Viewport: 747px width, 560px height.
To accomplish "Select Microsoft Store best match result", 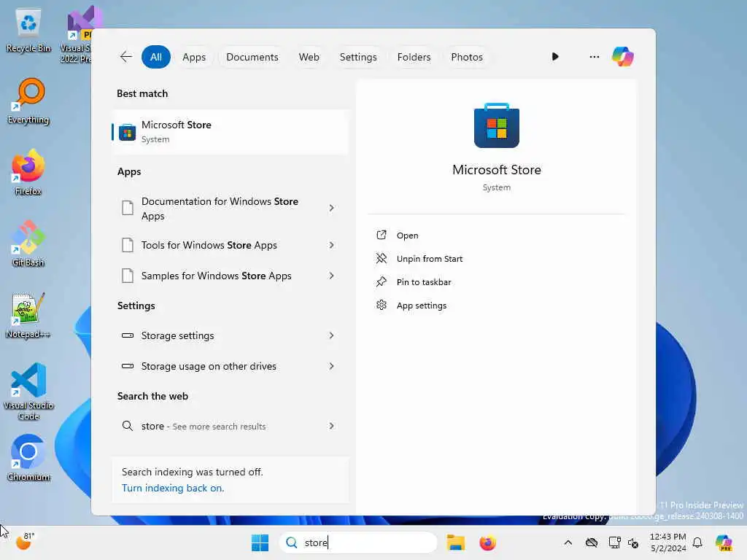I will tap(231, 132).
